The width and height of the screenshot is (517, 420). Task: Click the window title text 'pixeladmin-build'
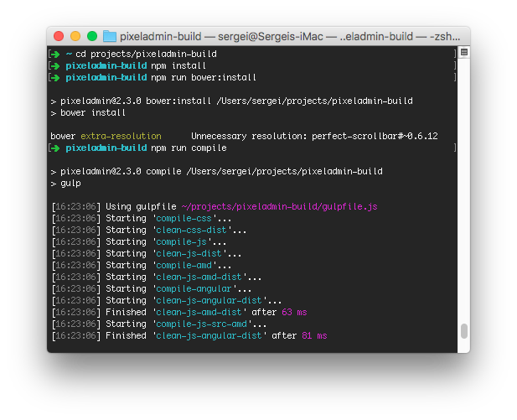pos(166,36)
